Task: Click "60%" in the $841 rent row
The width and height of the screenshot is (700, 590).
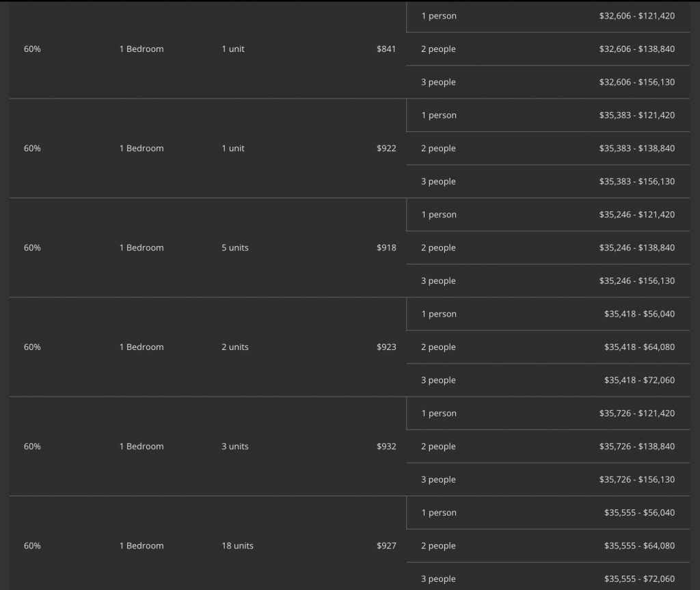Action: pyautogui.click(x=32, y=49)
